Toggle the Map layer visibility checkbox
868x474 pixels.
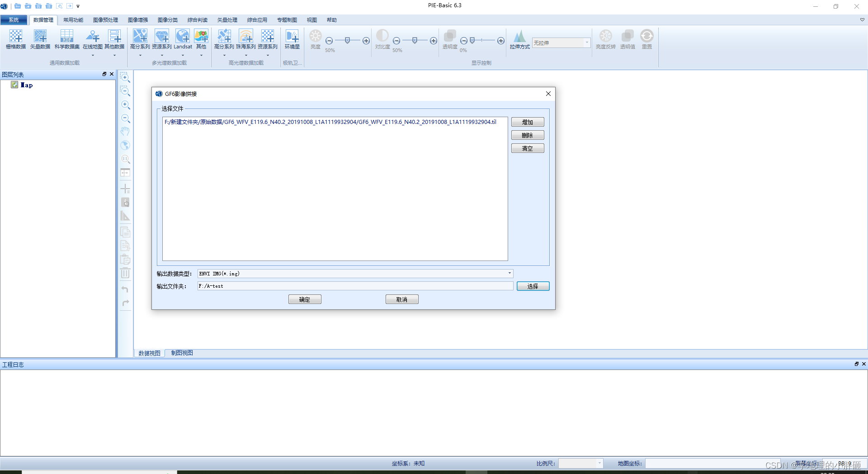point(14,85)
